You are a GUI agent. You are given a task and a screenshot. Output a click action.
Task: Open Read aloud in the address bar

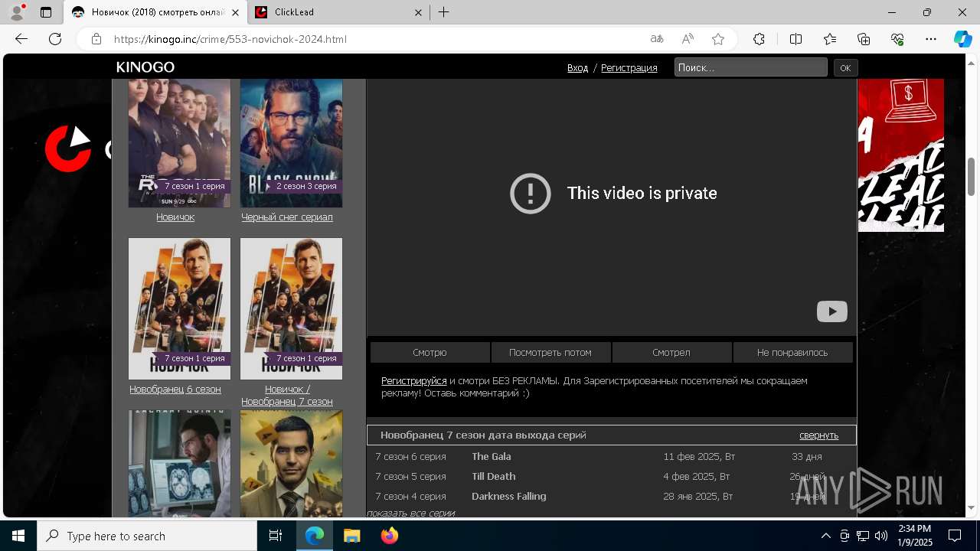click(688, 39)
